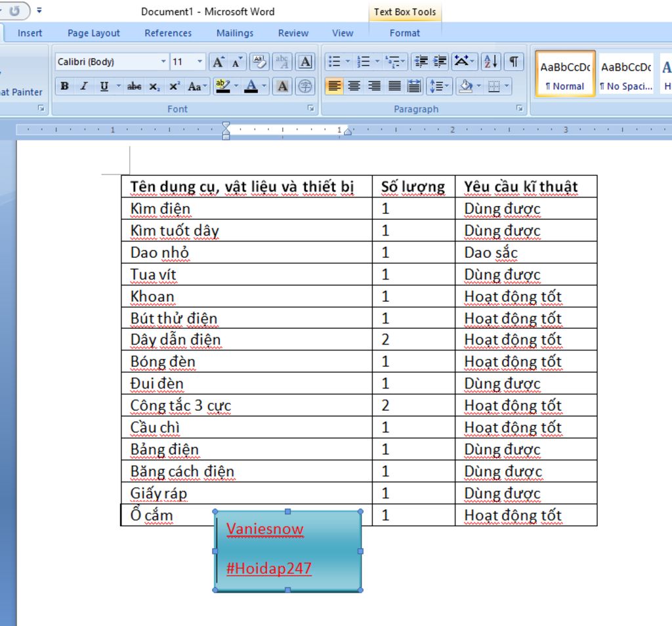Open the Clipboard dialog launcher

tap(41, 108)
